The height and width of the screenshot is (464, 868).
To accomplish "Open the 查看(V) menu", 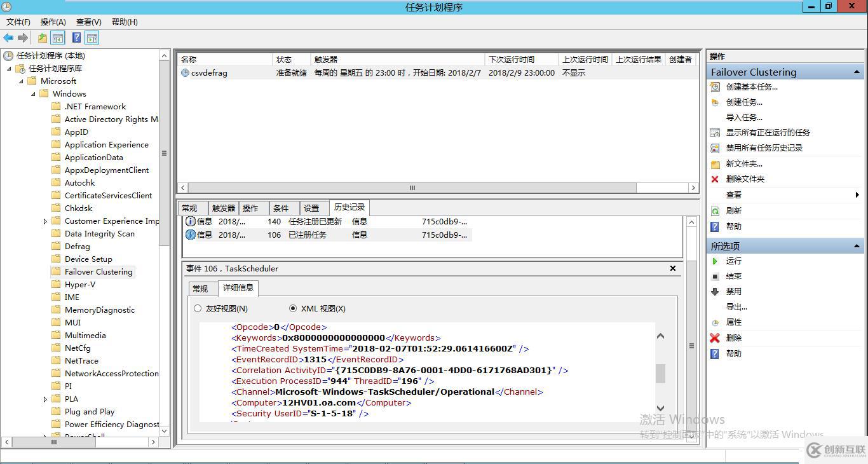I will [88, 22].
